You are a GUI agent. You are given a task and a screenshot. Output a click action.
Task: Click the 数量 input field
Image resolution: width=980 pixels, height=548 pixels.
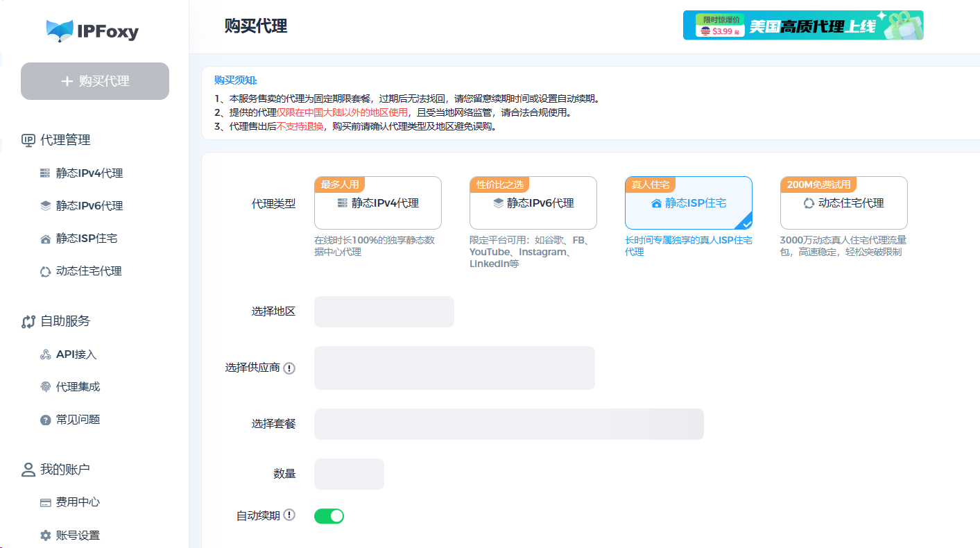pyautogui.click(x=349, y=474)
